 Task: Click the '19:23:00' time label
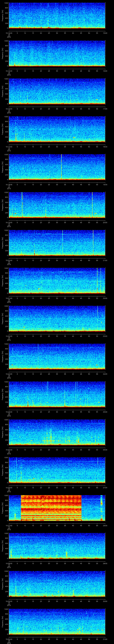(x=9, y=374)
